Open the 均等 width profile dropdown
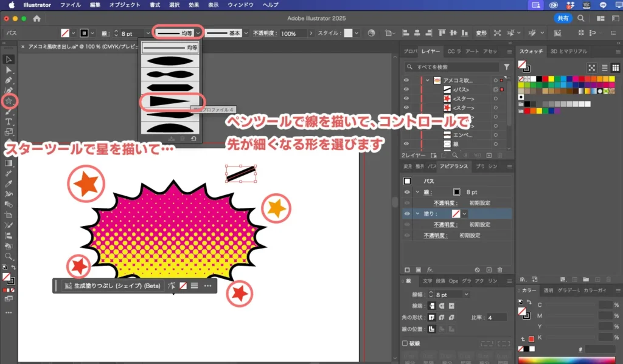Screen dimensions: 623x364 [198, 33]
